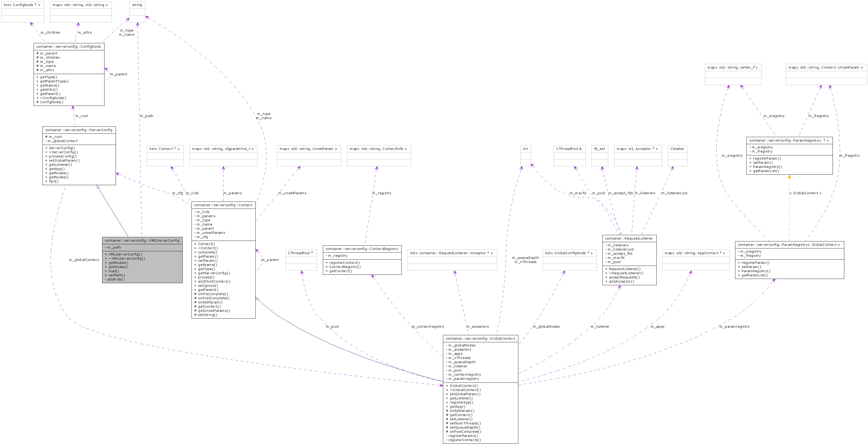This screenshot has width=868, height=445.
Task: Click the m_accept_fds edge label
Action: 620,193
